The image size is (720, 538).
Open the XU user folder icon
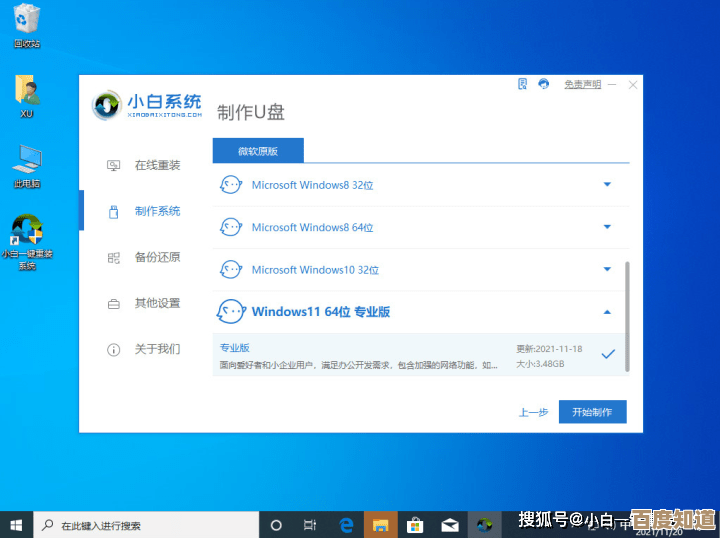(27, 95)
